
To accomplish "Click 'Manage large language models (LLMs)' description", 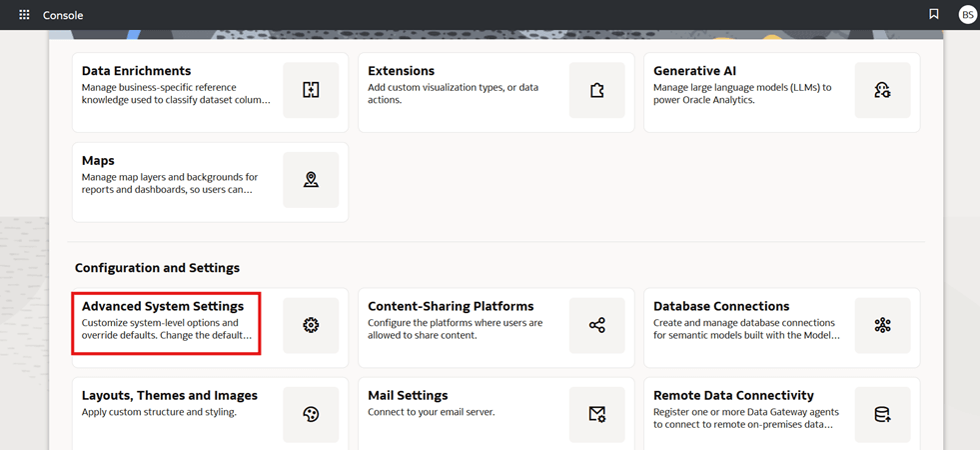I will tap(742, 94).
